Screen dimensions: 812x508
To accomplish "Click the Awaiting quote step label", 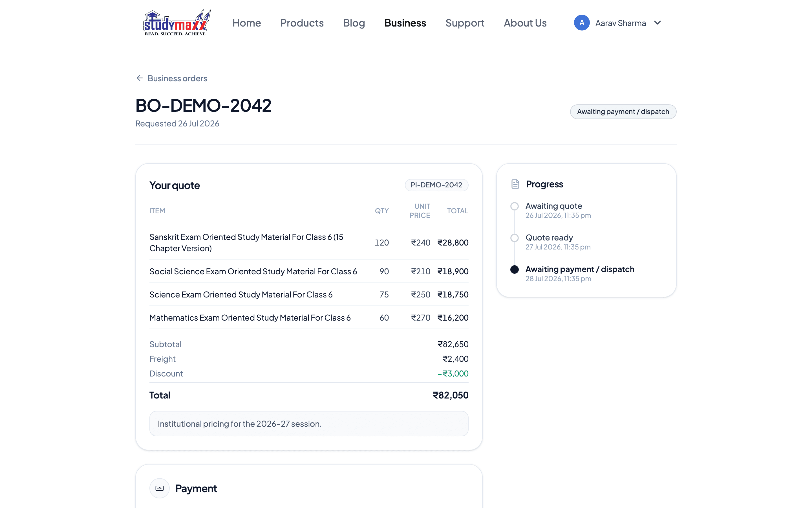I will point(554,206).
